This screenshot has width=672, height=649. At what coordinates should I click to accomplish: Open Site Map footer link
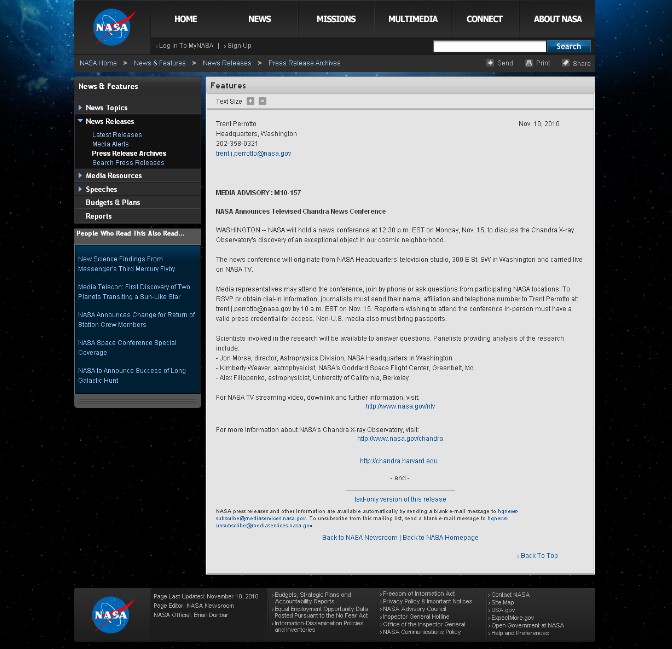[501, 602]
